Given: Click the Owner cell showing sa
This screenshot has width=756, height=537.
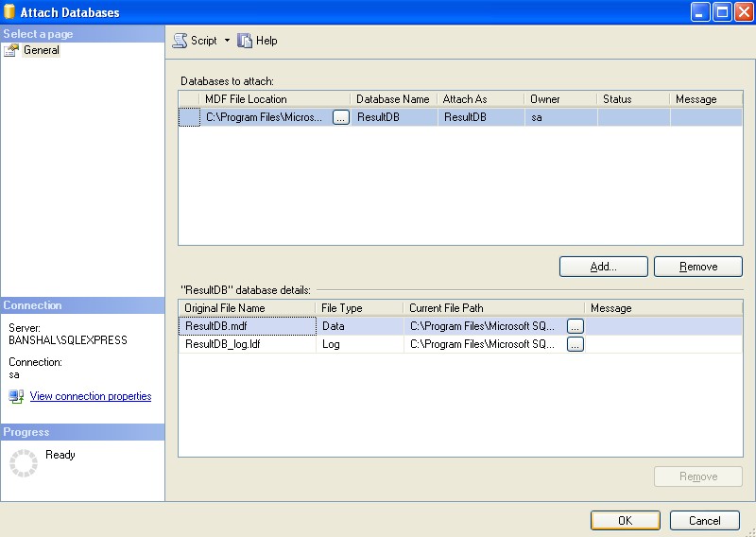Looking at the screenshot, I should click(x=560, y=117).
